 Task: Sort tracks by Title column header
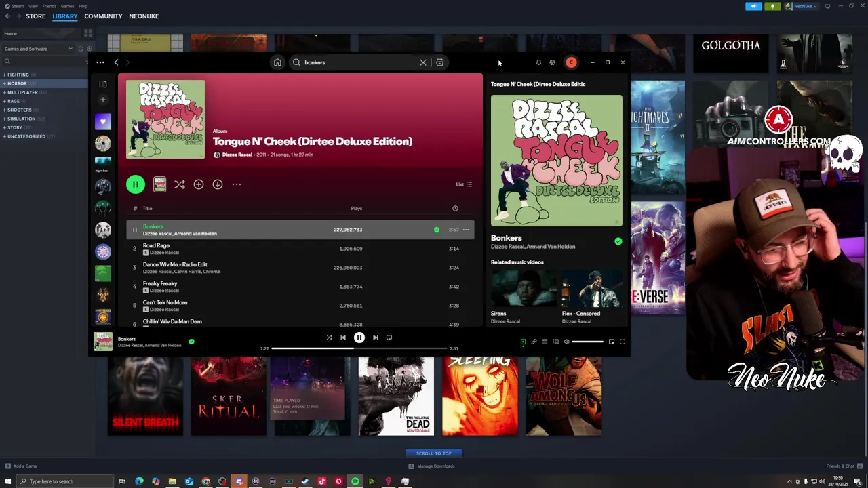(x=147, y=209)
